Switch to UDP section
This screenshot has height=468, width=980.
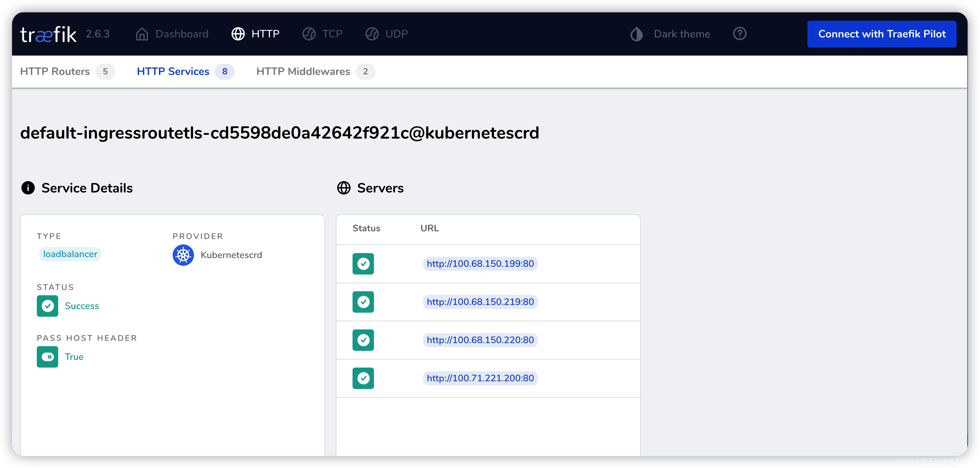click(x=387, y=34)
